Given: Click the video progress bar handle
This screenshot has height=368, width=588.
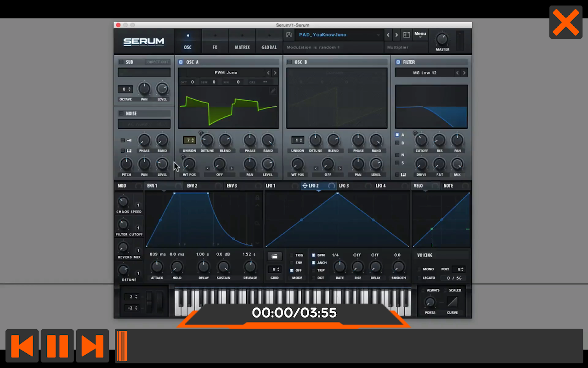Looking at the screenshot, I should (x=122, y=346).
